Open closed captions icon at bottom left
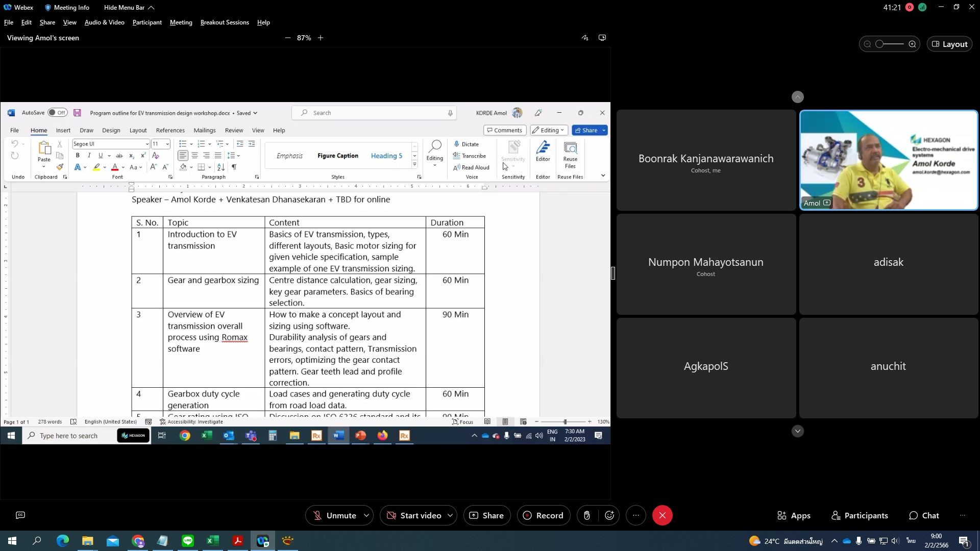 pyautogui.click(x=20, y=515)
